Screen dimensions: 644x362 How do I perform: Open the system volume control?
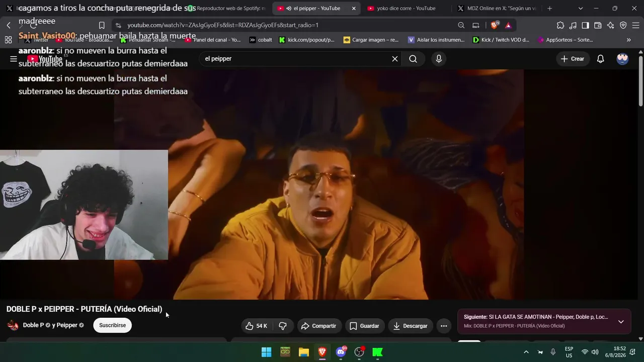pos(595,352)
